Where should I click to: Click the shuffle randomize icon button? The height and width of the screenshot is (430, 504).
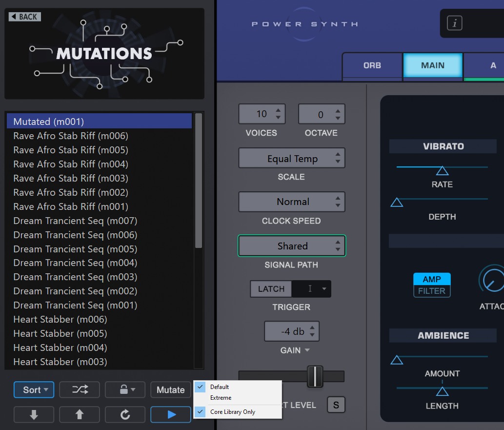click(80, 389)
